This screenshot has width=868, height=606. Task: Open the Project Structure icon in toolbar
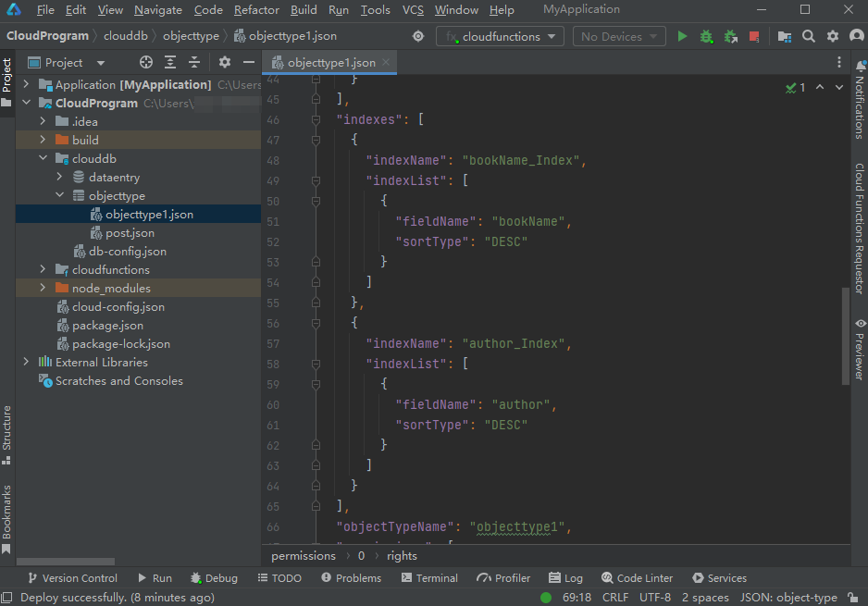pos(785,36)
